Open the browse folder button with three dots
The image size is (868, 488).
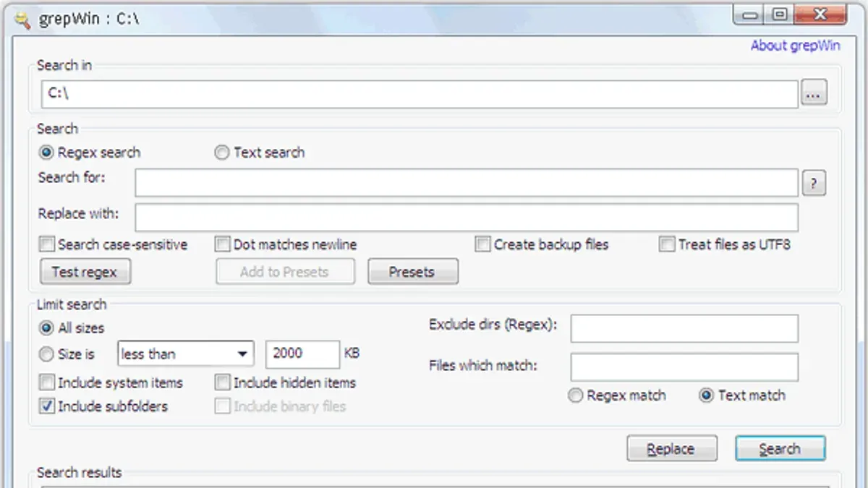(814, 93)
